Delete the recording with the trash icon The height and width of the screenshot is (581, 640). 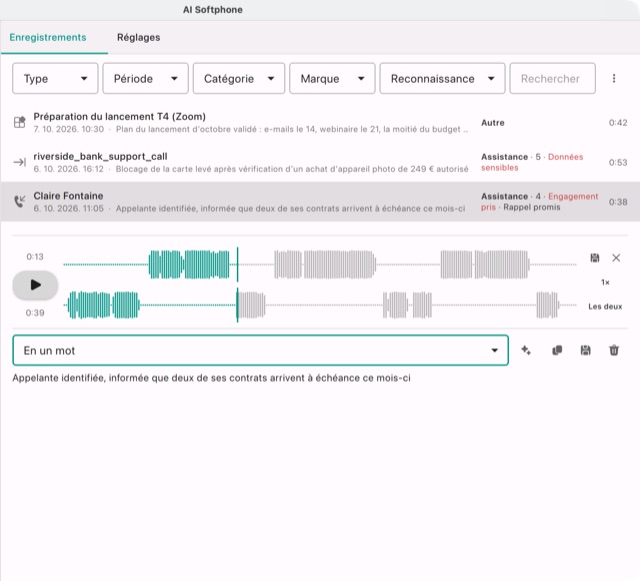(614, 350)
